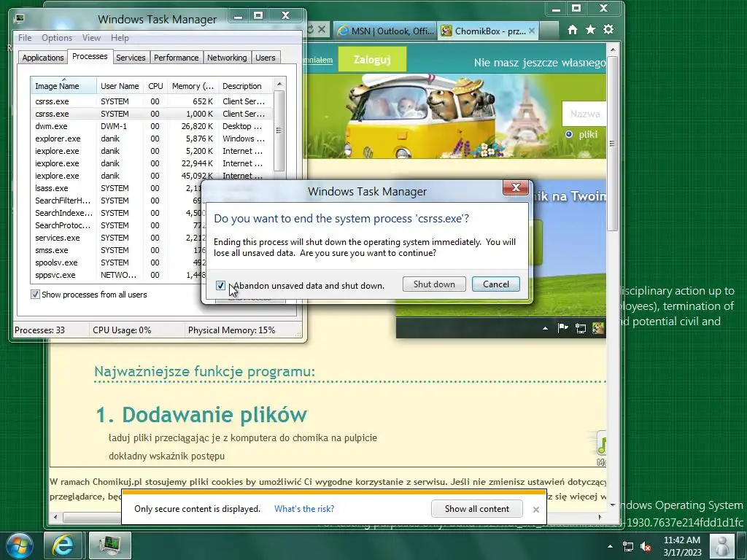Open the File menu in Task Manager
This screenshot has width=747, height=560.
click(25, 38)
